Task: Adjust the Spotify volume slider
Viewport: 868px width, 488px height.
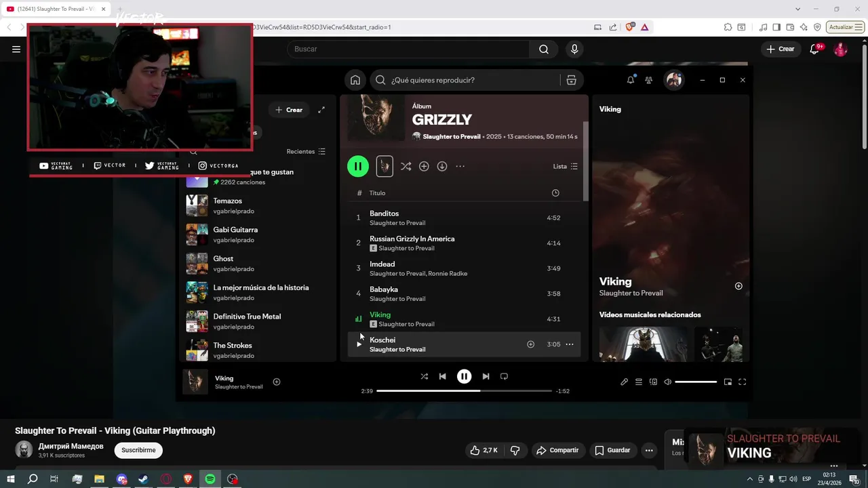Action: (696, 382)
